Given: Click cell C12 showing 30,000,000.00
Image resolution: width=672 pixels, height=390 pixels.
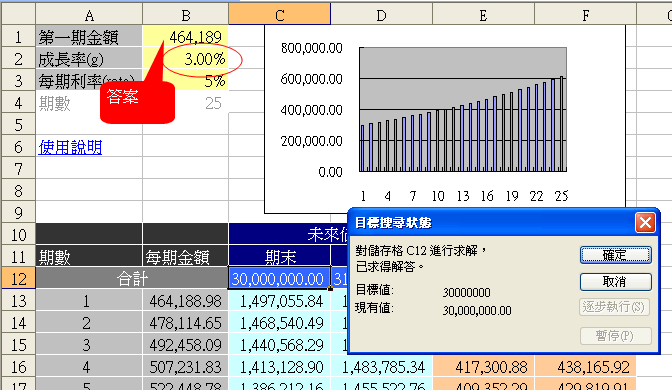Looking at the screenshot, I should [279, 279].
